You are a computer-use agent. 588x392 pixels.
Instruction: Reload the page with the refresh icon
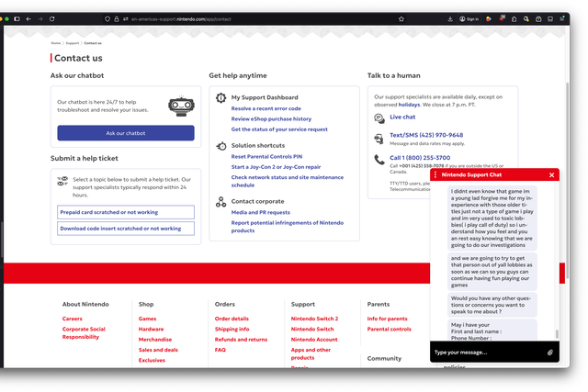pos(52,18)
